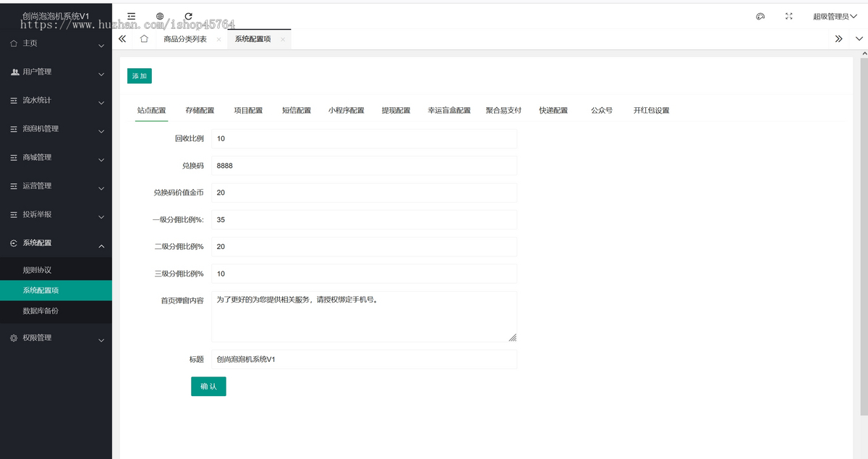Click the 投诉举报 sidebar icon
Image resolution: width=868 pixels, height=459 pixels.
pyautogui.click(x=14, y=214)
